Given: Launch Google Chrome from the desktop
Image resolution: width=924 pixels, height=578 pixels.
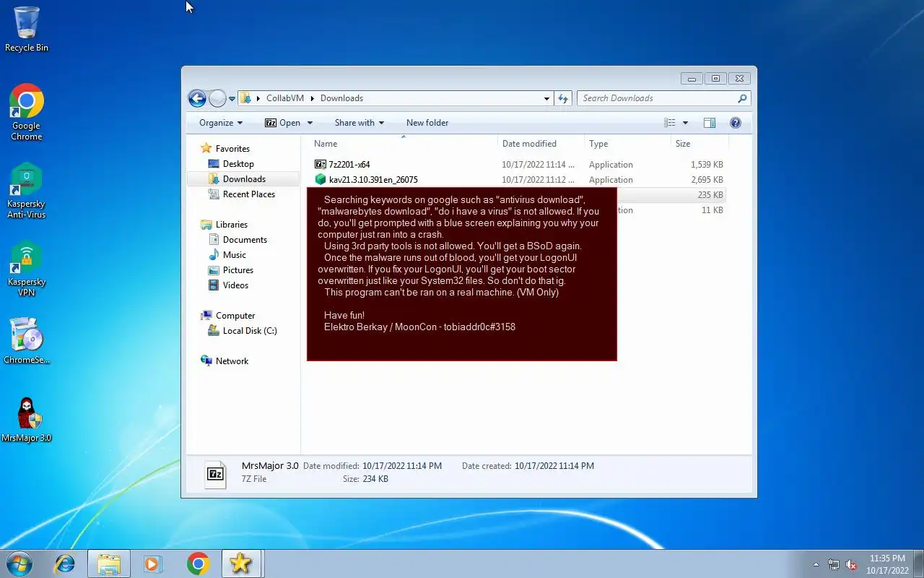Looking at the screenshot, I should click(x=27, y=112).
